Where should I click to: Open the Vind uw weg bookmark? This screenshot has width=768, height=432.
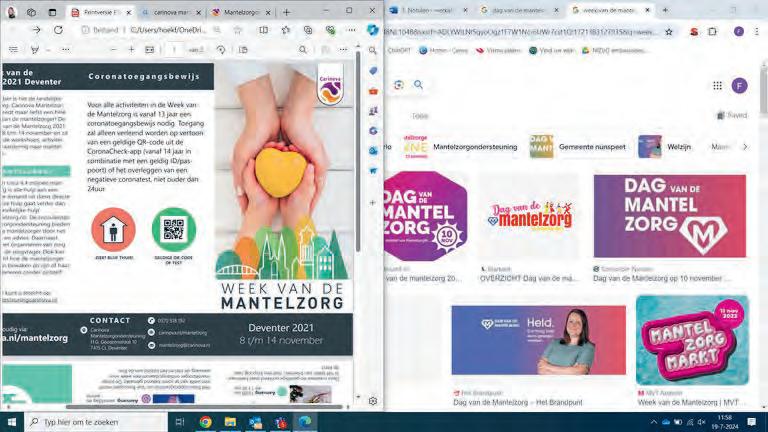click(x=551, y=50)
